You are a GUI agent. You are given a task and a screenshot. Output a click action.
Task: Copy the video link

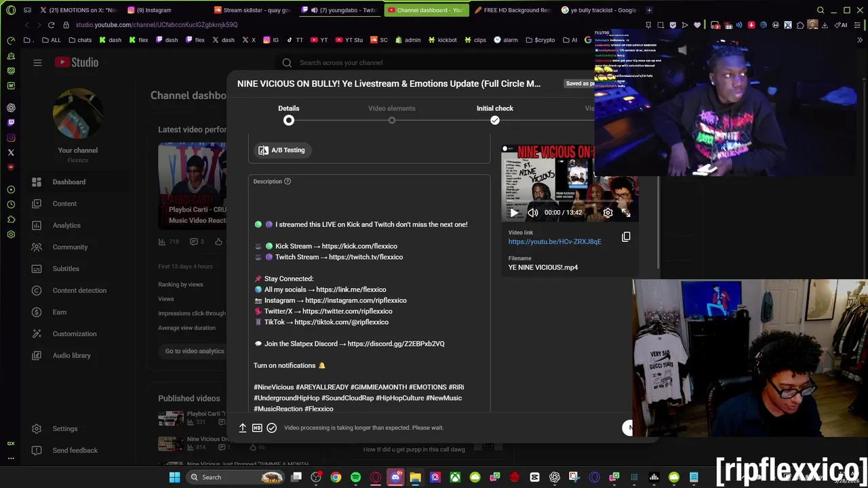[626, 237]
